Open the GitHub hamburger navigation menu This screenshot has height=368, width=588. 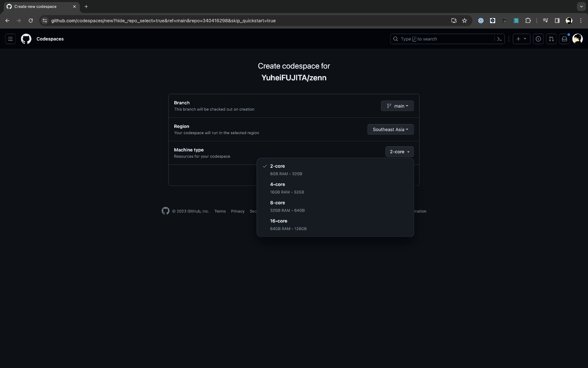click(x=10, y=39)
